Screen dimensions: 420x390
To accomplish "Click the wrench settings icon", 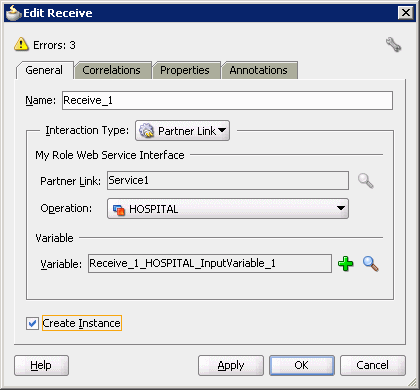I will click(x=393, y=45).
